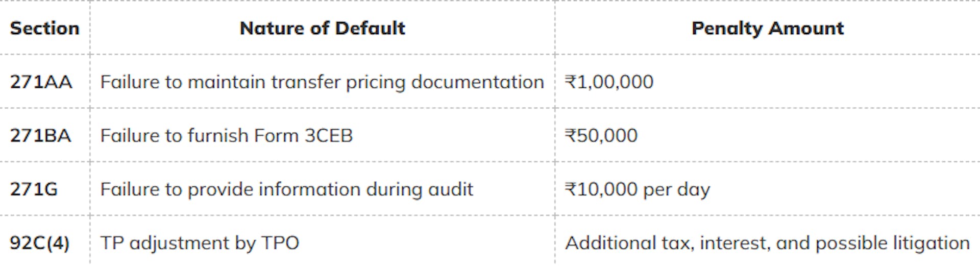
Task: Select the ₹1,00,000 penalty amount
Action: (609, 82)
